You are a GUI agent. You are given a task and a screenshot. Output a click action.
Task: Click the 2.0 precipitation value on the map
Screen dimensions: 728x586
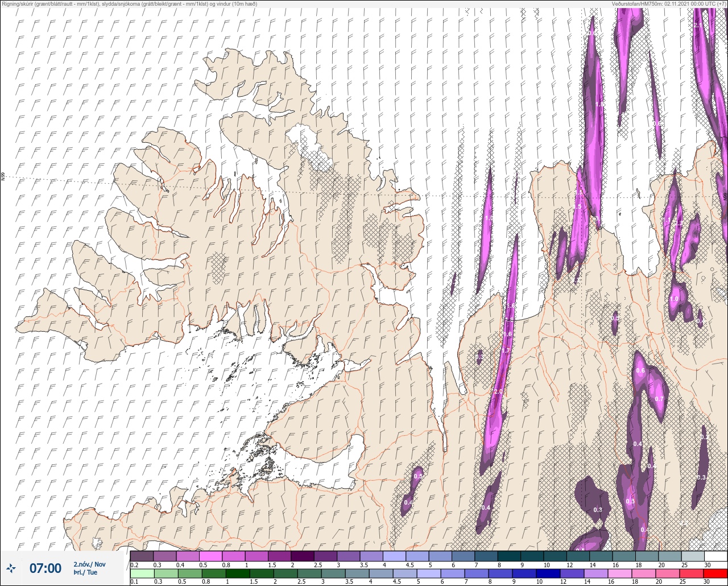498,392
